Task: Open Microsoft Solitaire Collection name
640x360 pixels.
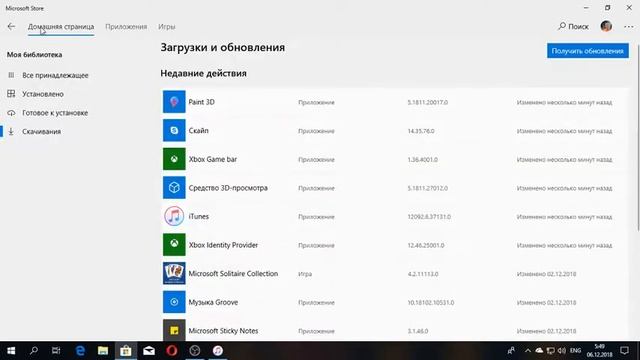Action: (x=233, y=273)
